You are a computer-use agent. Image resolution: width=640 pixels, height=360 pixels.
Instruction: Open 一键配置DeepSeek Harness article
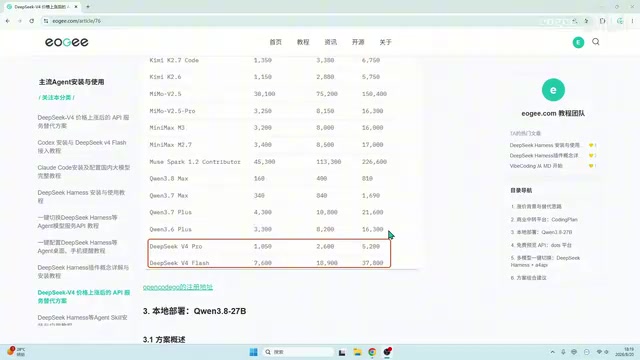tap(78, 247)
